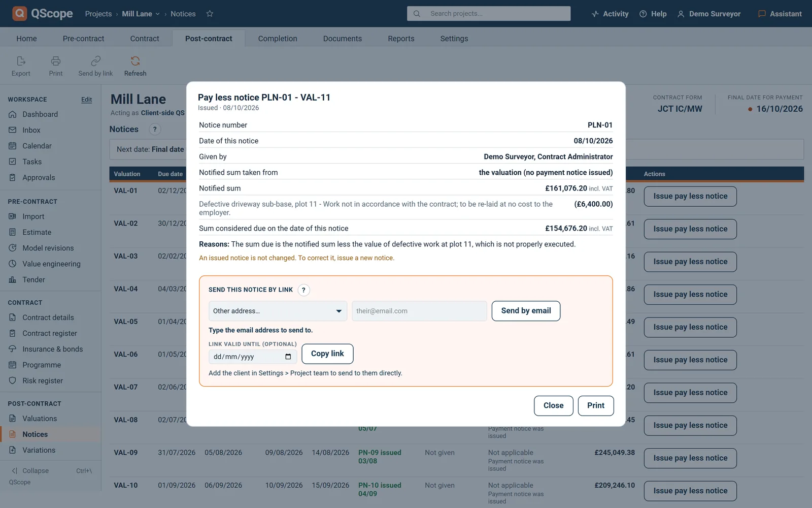Show help for the Notices heading
Image resolution: width=812 pixels, height=508 pixels.
[x=155, y=130]
